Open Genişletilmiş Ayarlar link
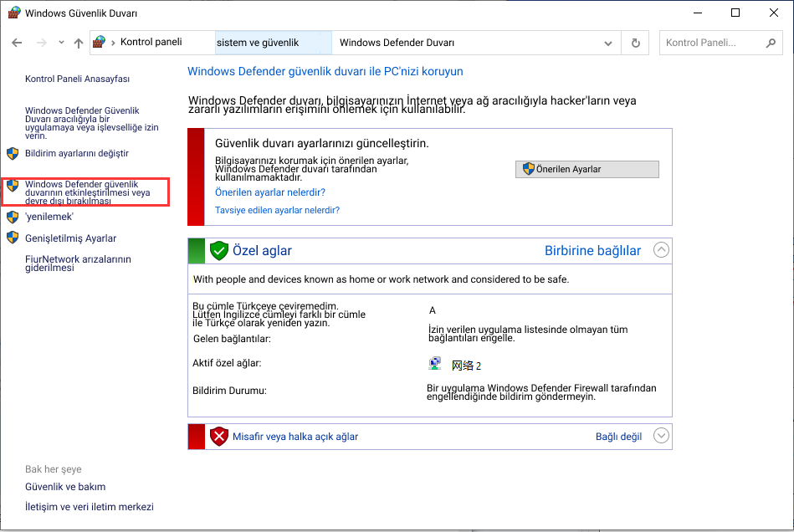This screenshot has width=794, height=532. (x=71, y=238)
